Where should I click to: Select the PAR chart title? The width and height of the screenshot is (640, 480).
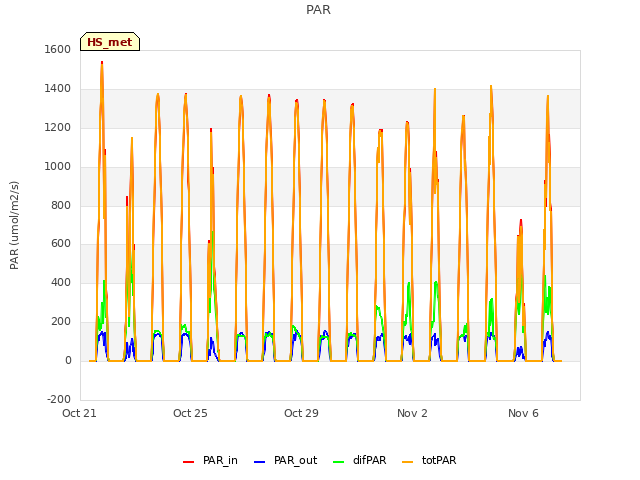(318, 10)
